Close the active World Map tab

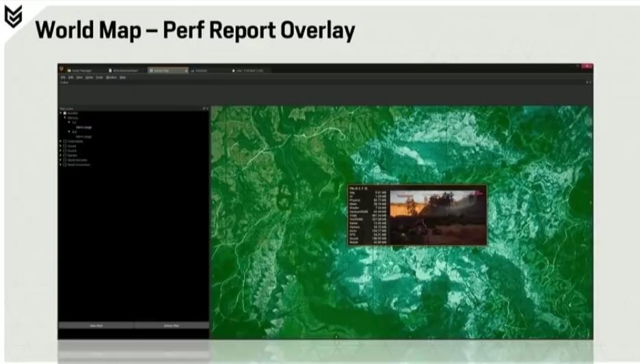[x=186, y=70]
